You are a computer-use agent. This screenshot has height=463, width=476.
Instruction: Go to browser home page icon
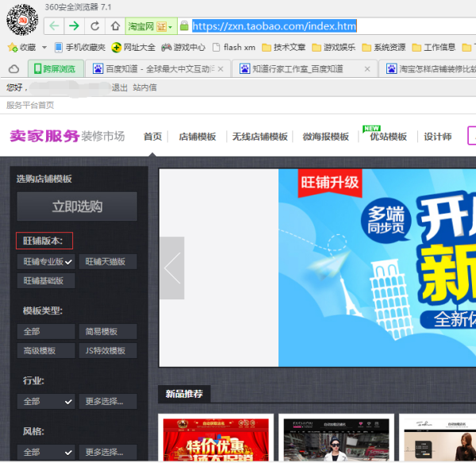[x=115, y=26]
